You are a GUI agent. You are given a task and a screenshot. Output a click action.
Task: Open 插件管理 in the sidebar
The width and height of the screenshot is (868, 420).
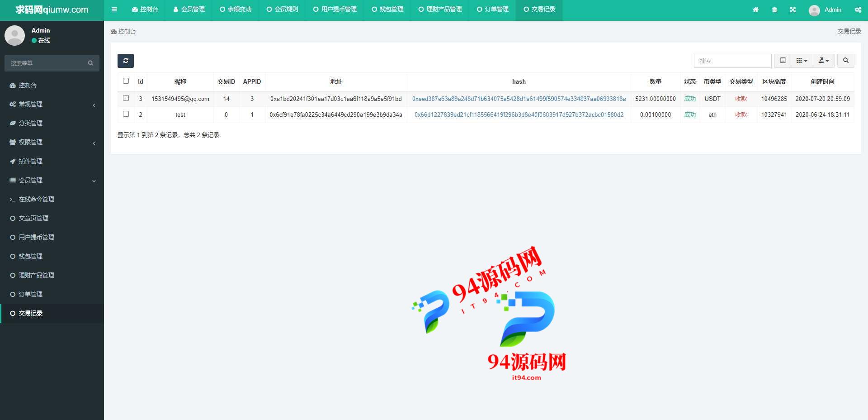point(52,161)
